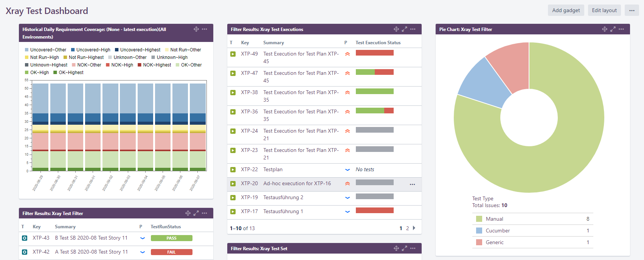Open options menu of Filter Results Xray Test Filter gadget

click(x=205, y=213)
